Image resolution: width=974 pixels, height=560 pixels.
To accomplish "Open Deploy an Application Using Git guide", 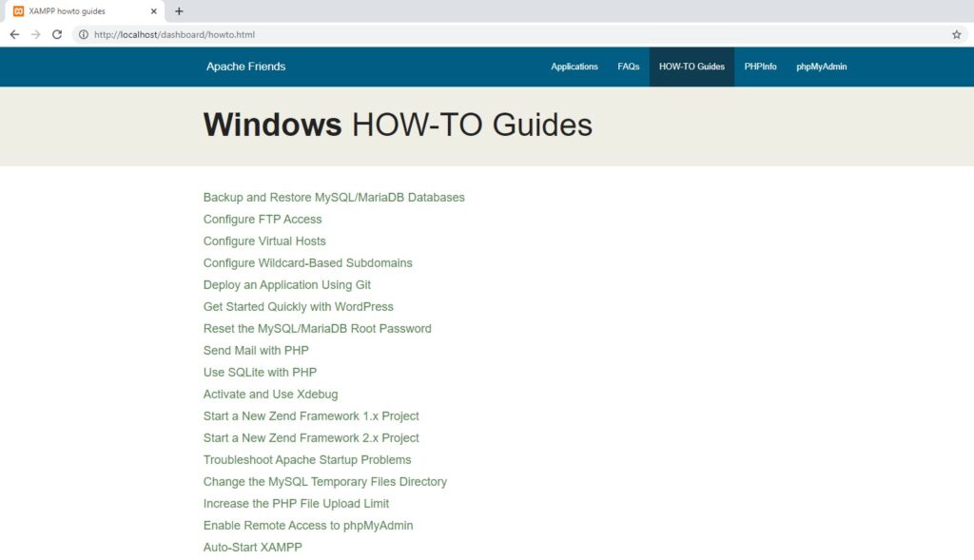I will pyautogui.click(x=286, y=285).
